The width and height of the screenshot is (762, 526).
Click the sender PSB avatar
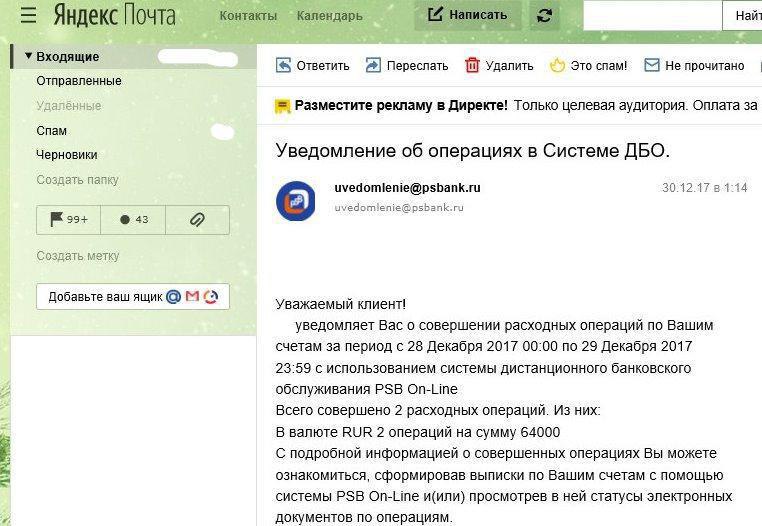295,201
